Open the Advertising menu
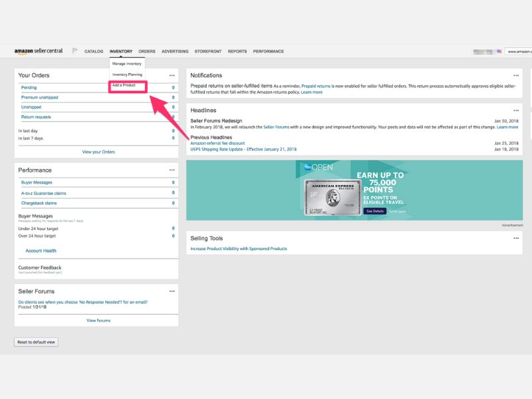 point(175,51)
